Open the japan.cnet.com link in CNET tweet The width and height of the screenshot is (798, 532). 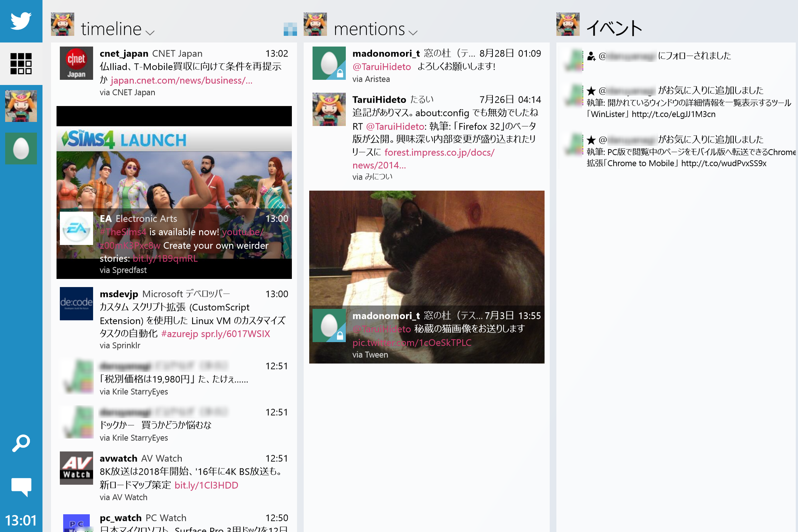(x=181, y=80)
